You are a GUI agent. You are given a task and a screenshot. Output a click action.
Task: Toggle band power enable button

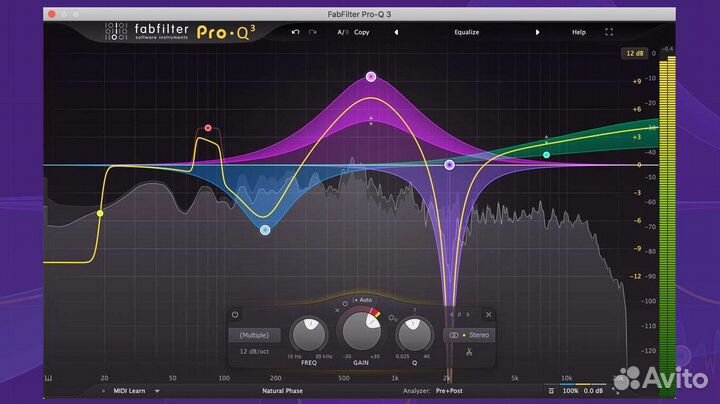click(x=235, y=314)
